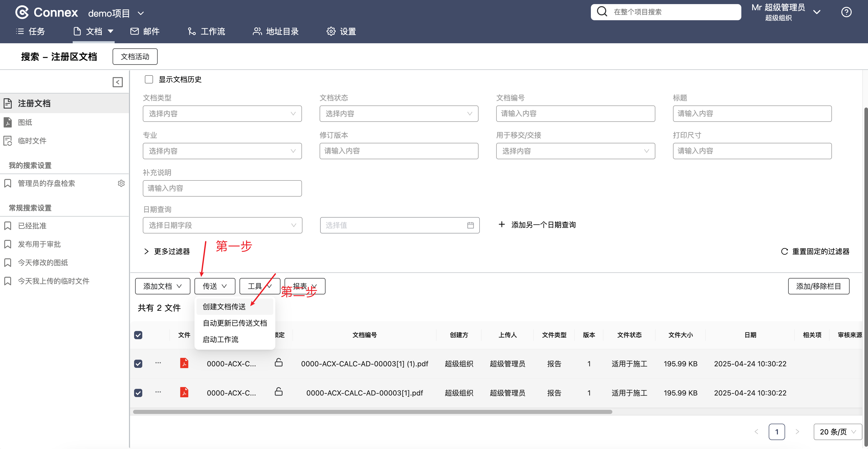
Task: Uncheck the second document row checkbox
Action: coord(138,393)
